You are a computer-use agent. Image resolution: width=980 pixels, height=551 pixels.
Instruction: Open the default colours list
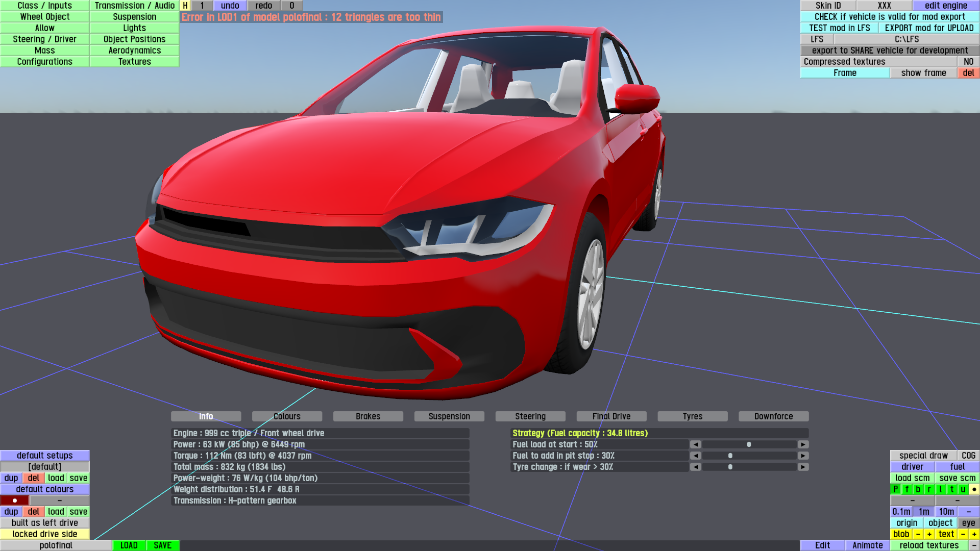(45, 489)
